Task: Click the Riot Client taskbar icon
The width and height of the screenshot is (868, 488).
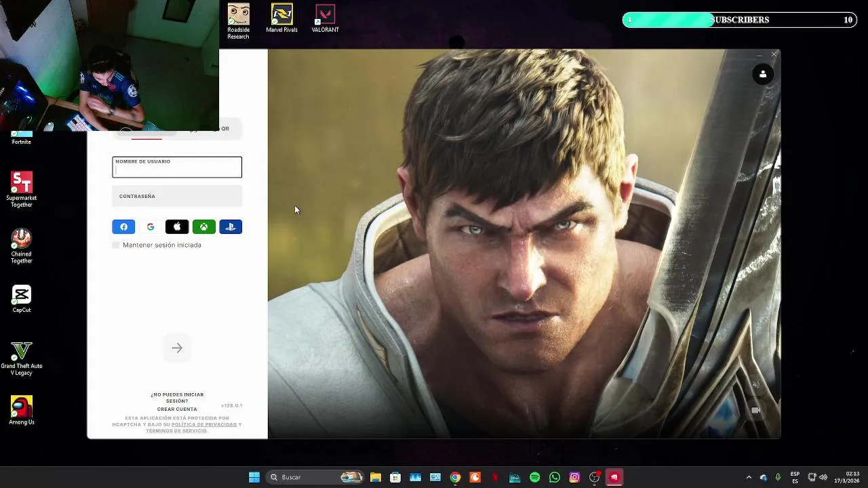Action: pos(614,477)
